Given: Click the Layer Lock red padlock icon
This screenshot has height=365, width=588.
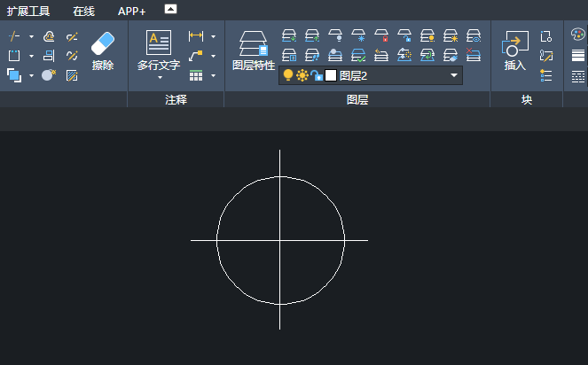Looking at the screenshot, I should pyautogui.click(x=381, y=35).
